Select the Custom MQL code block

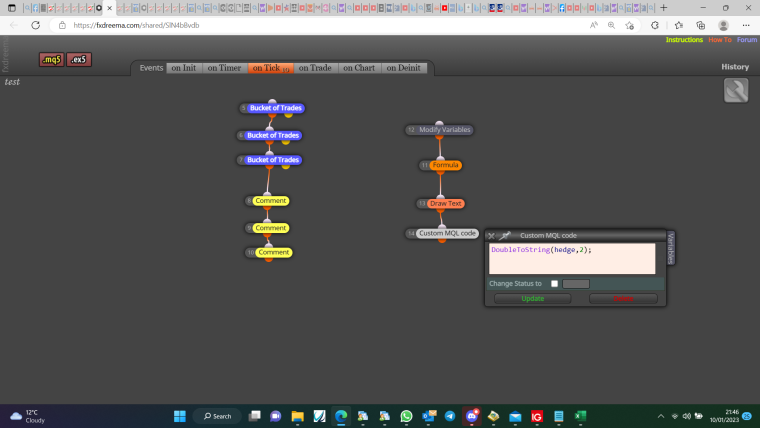coord(447,233)
